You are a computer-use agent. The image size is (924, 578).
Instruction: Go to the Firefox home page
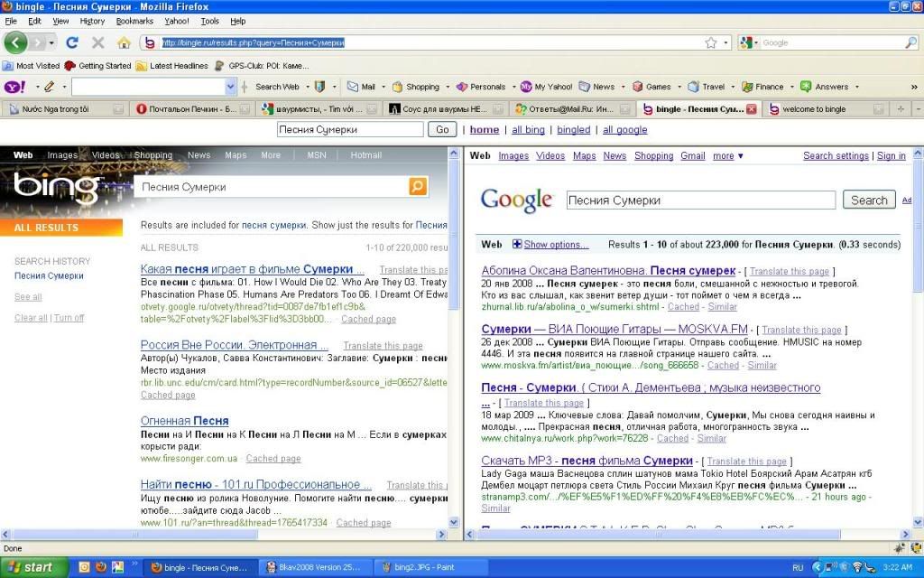click(124, 42)
